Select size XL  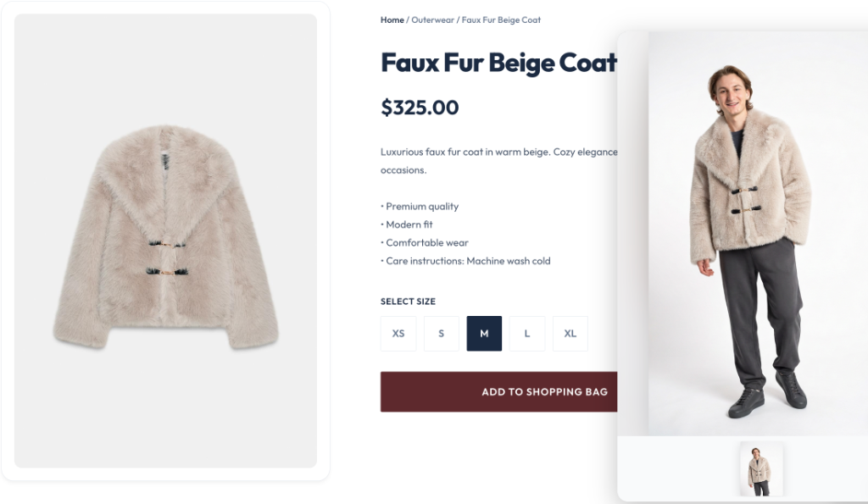pos(570,334)
